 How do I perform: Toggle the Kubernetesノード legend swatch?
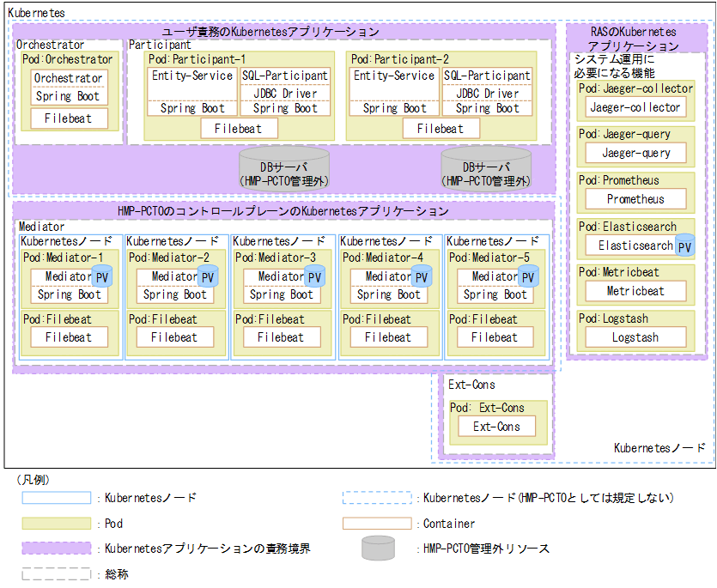pos(58,497)
